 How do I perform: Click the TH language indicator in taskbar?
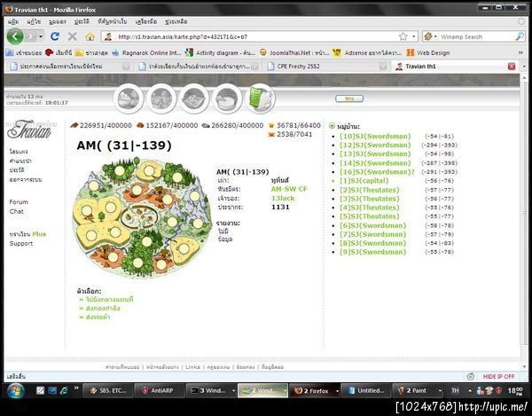455,391
